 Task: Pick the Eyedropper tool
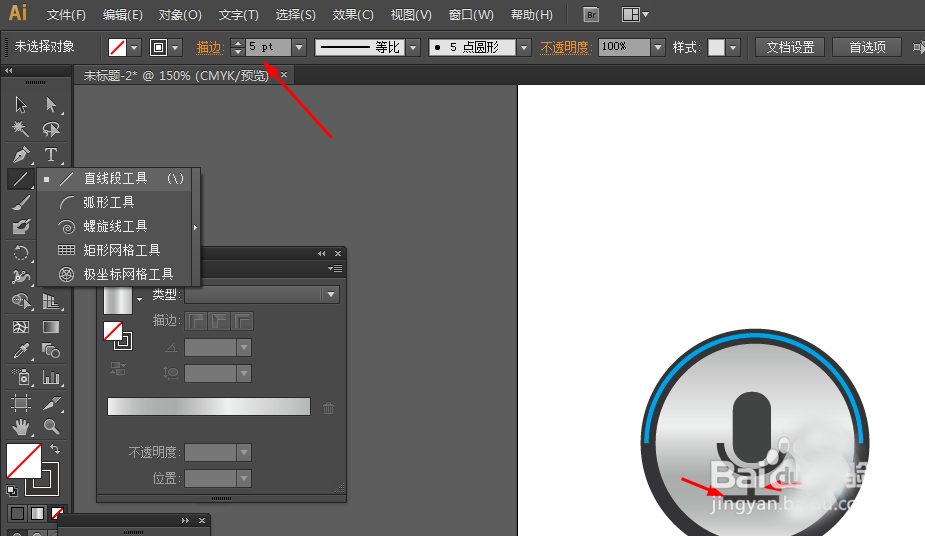pos(21,351)
